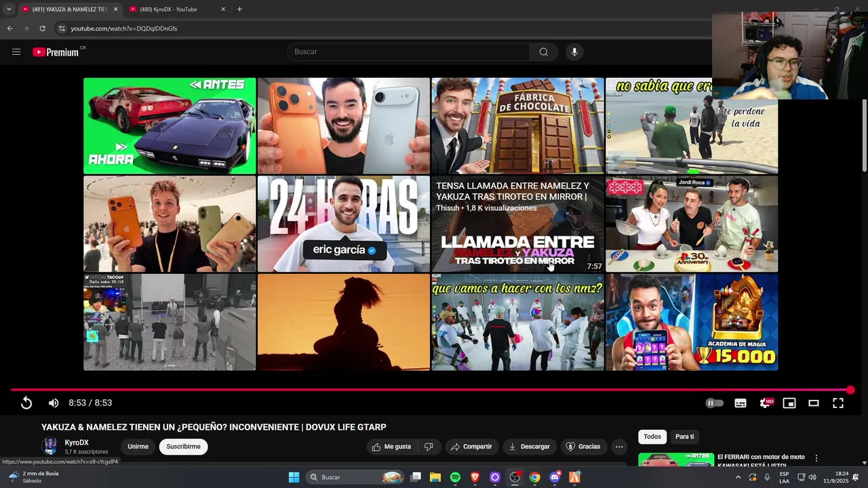
Task: View site information icon in address bar
Action: tap(62, 28)
